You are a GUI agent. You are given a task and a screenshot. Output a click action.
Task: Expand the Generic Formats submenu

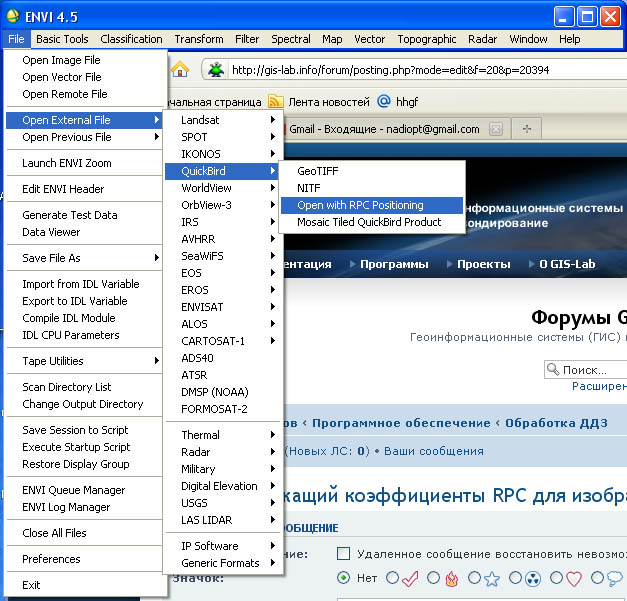224,563
